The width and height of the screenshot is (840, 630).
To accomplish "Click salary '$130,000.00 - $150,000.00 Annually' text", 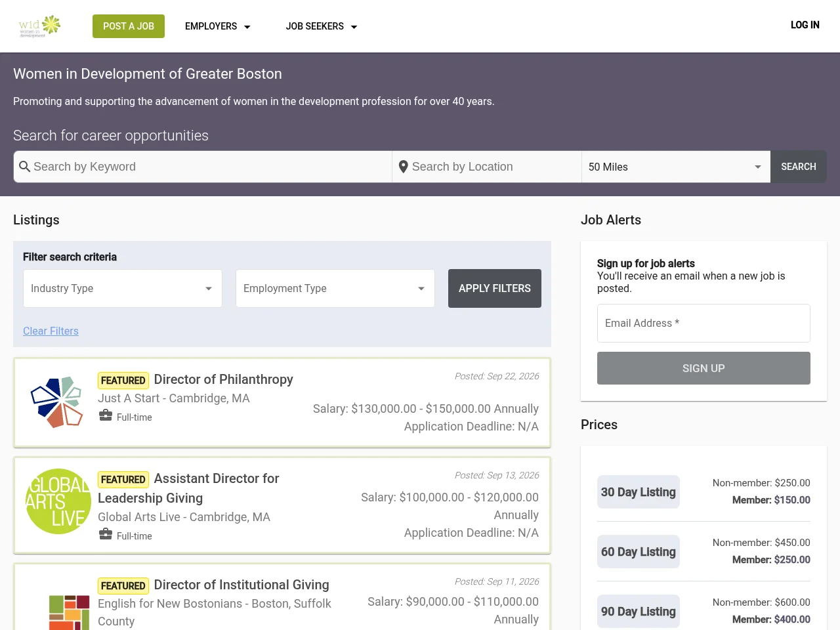I will [x=445, y=409].
